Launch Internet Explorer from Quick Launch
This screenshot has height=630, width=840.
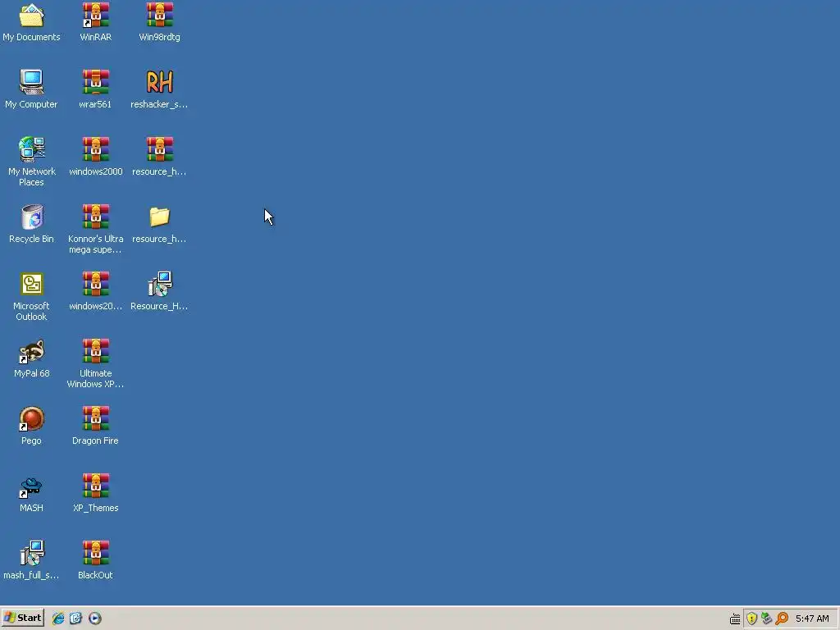click(58, 619)
